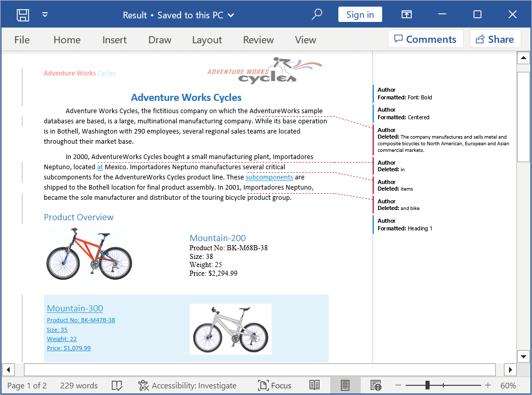This screenshot has width=532, height=395.
Task: Enable Focus mode
Action: coord(275,385)
